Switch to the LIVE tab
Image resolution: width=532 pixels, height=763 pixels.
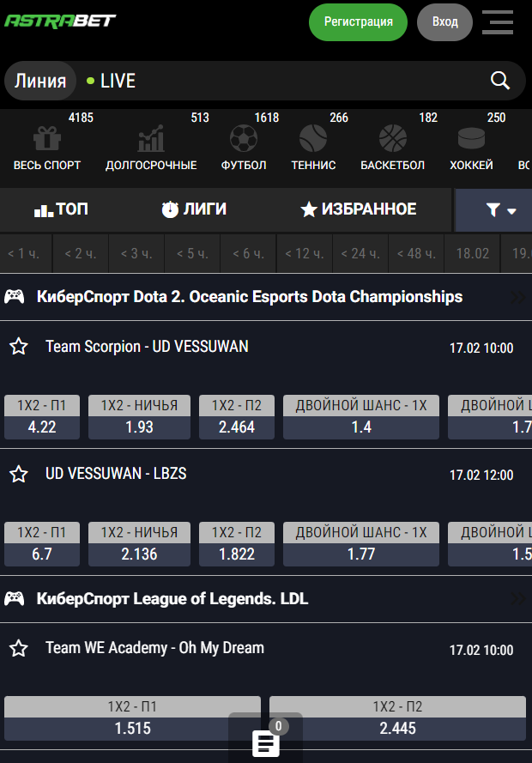point(112,82)
